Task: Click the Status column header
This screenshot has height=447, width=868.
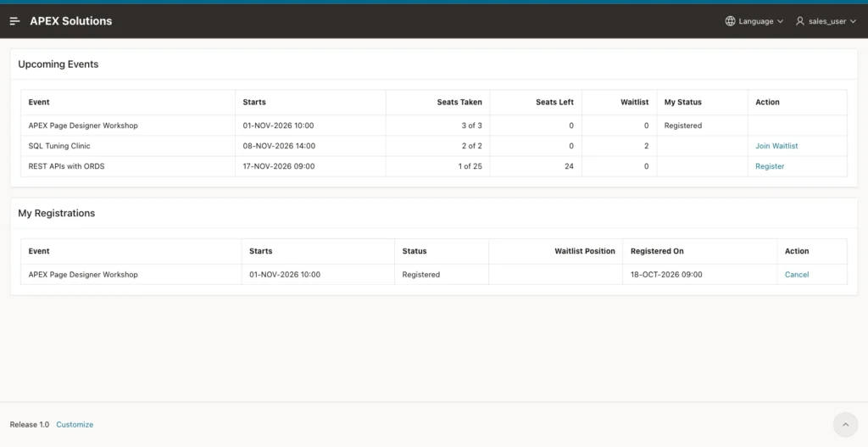Action: [x=414, y=251]
